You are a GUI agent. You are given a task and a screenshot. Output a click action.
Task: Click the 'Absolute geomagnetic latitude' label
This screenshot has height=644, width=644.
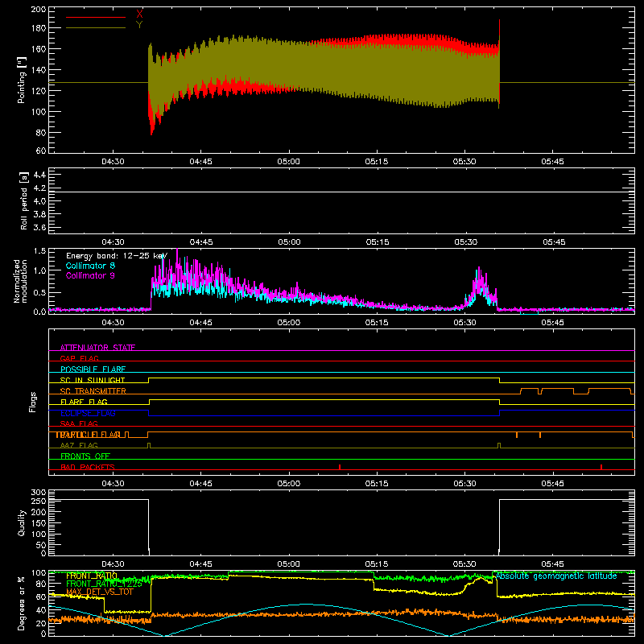[x=556, y=576]
